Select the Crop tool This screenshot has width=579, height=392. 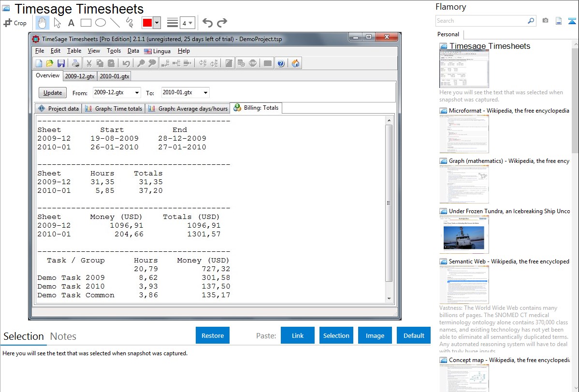15,23
